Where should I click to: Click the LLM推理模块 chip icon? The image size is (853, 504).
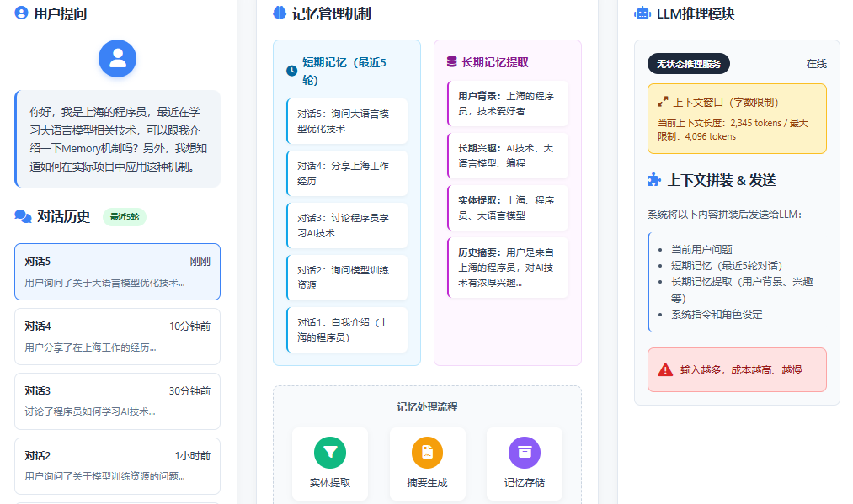[x=641, y=12]
